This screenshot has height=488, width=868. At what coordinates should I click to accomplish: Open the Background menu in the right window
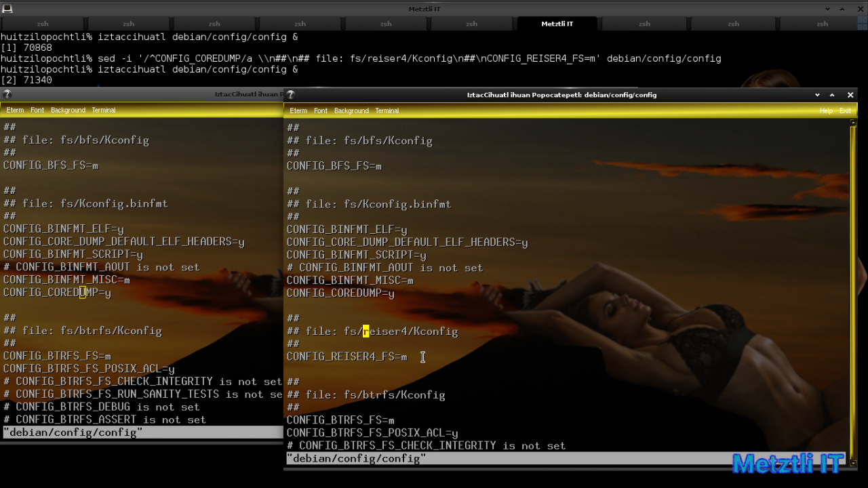351,110
